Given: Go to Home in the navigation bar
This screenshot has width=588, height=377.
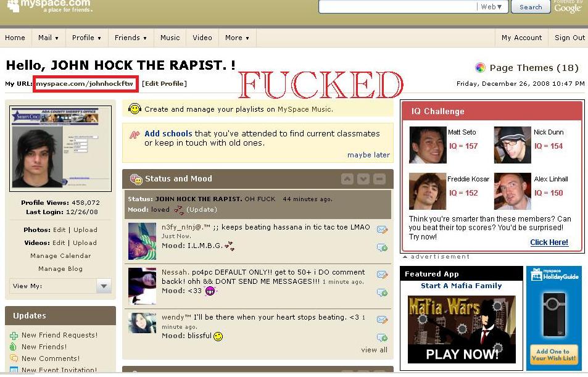Looking at the screenshot, I should point(15,38).
